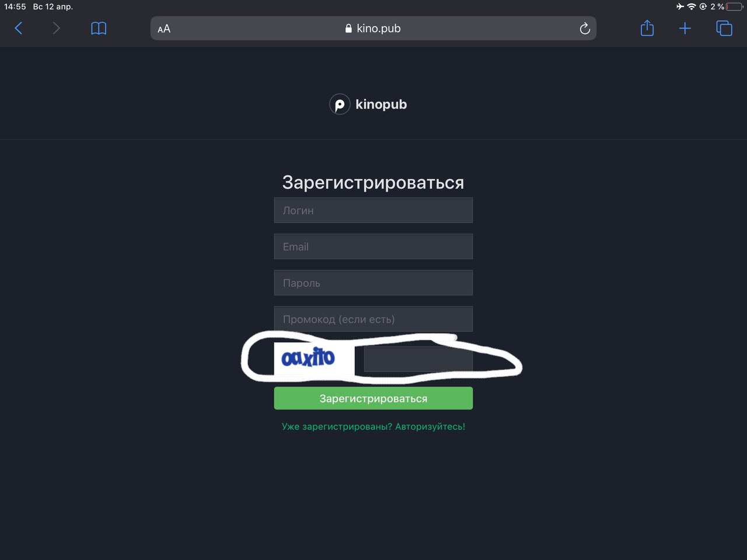This screenshot has height=560, width=747.
Task: Open the Safari share sheet icon
Action: click(647, 28)
